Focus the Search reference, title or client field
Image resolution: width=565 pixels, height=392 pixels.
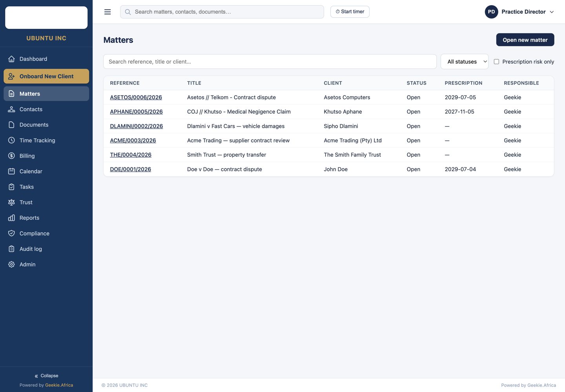(x=270, y=62)
